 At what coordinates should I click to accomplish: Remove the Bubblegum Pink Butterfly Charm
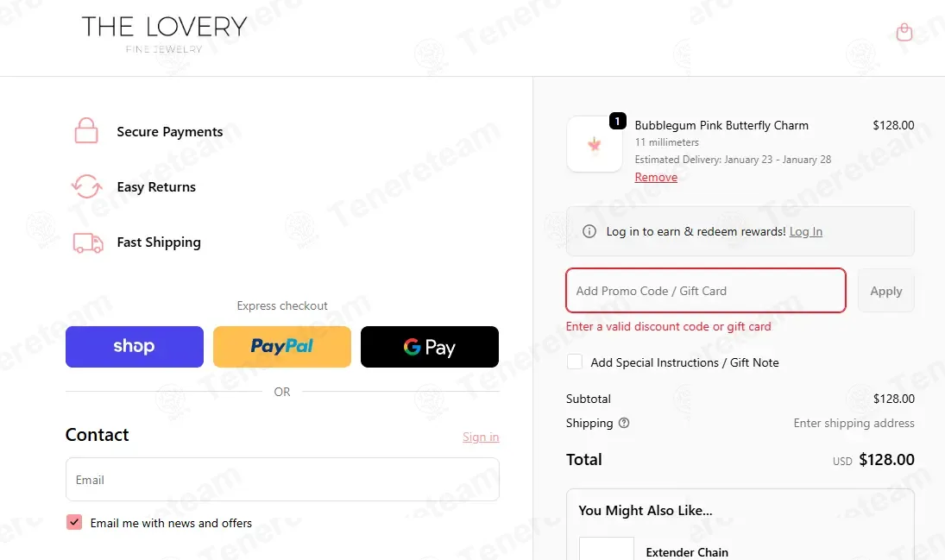tap(656, 177)
